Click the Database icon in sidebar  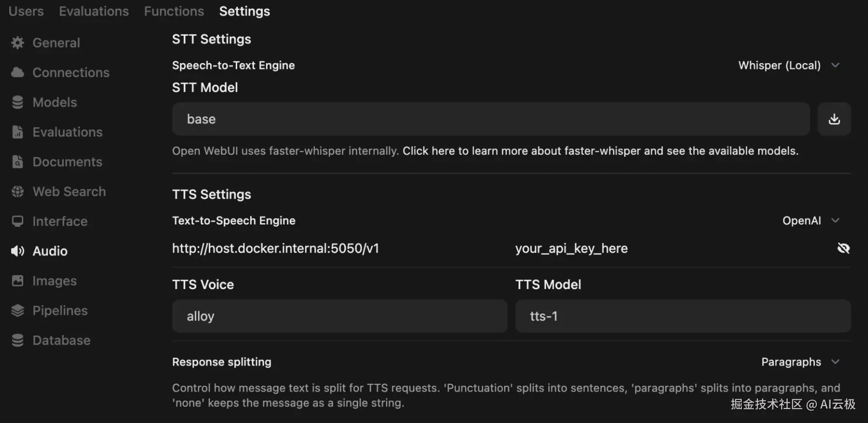point(18,341)
